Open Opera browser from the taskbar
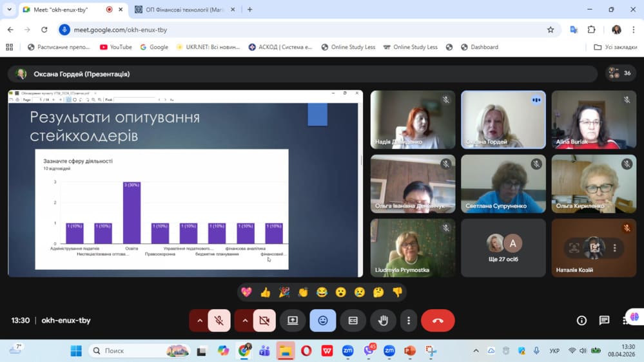 pyautogui.click(x=306, y=351)
